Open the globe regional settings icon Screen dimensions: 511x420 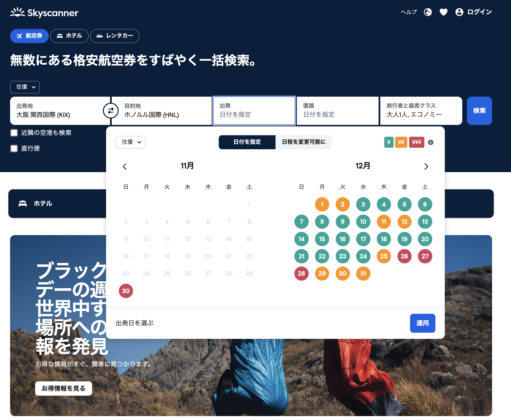click(x=428, y=12)
